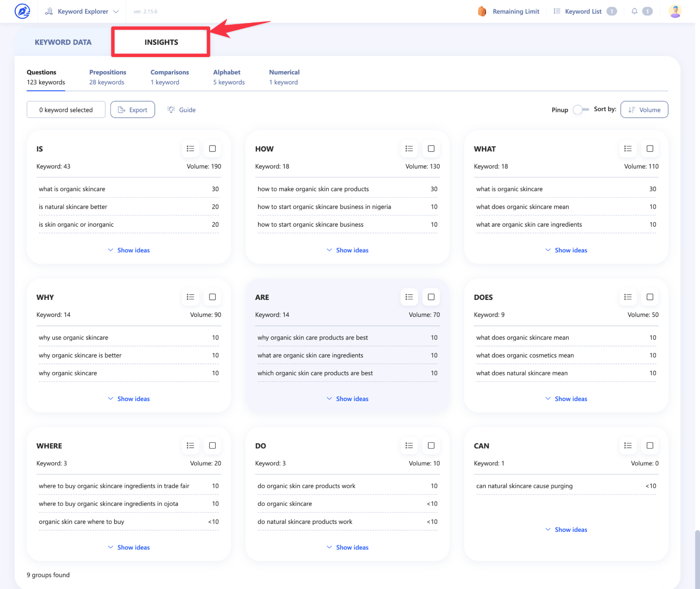Expand Show ideas in WHERE group
This screenshot has width=700, height=589.
click(129, 547)
